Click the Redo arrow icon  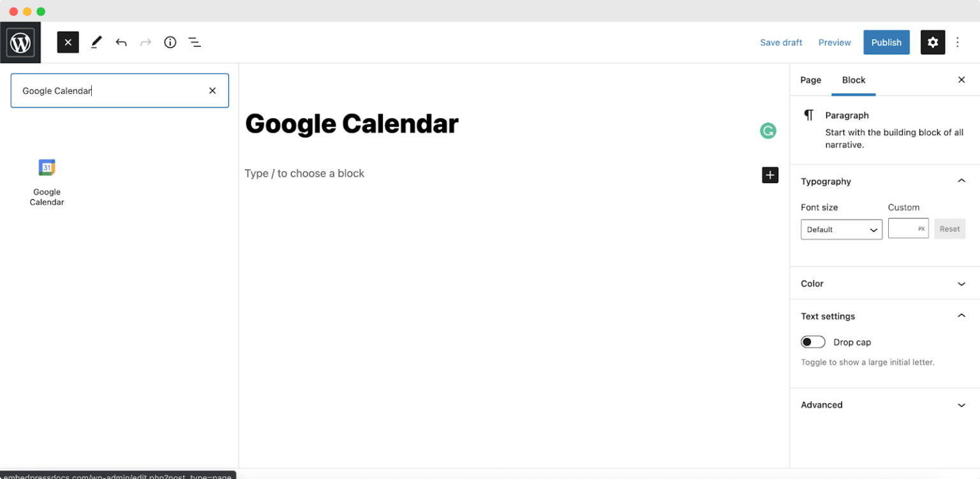pos(145,42)
